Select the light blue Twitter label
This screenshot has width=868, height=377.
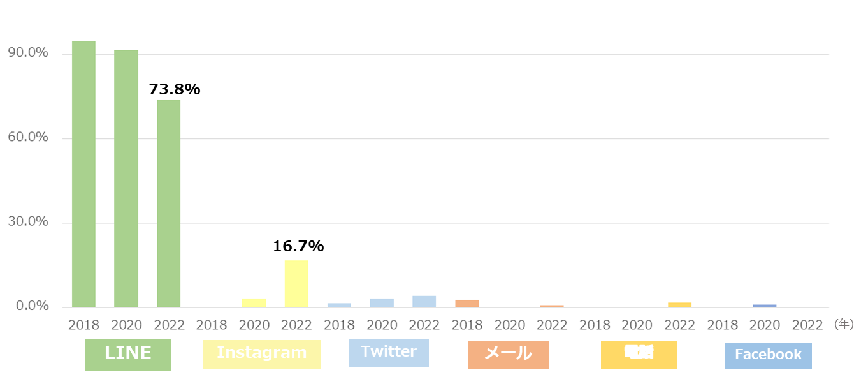pos(388,353)
